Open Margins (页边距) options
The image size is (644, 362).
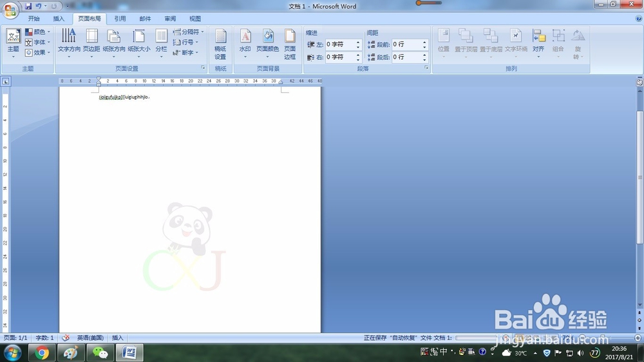pos(91,43)
